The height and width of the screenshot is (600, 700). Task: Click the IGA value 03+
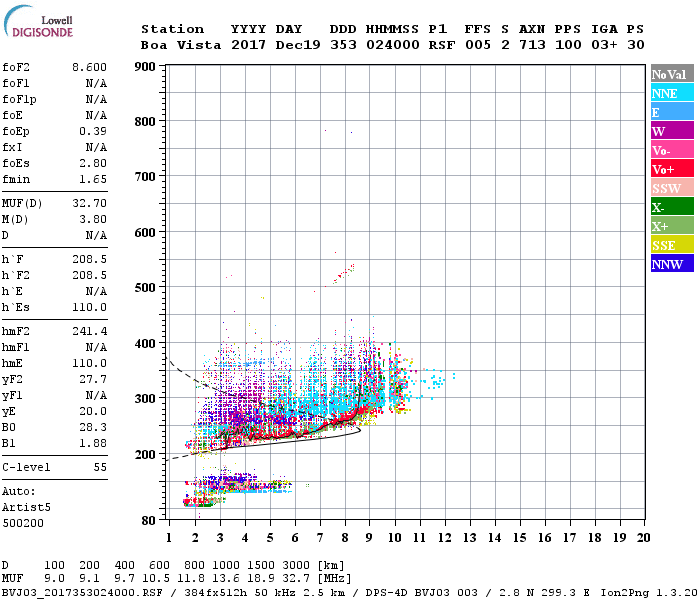click(x=604, y=45)
